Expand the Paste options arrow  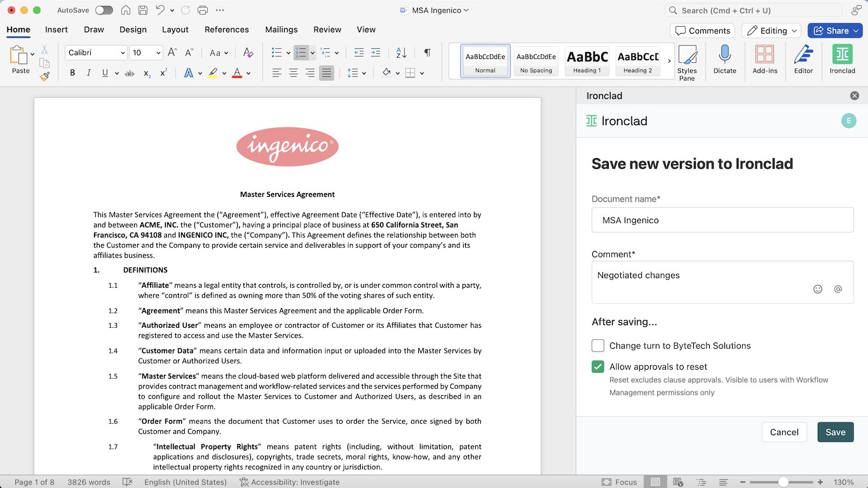(32, 55)
